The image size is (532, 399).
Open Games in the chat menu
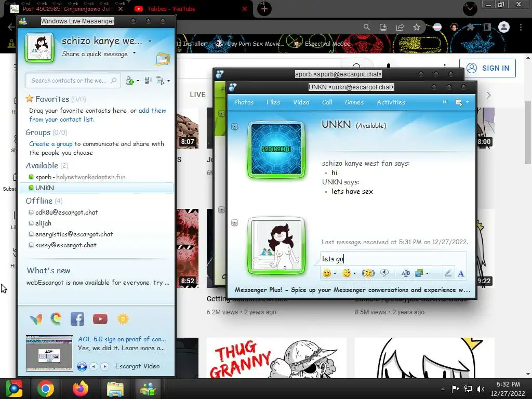pos(354,102)
